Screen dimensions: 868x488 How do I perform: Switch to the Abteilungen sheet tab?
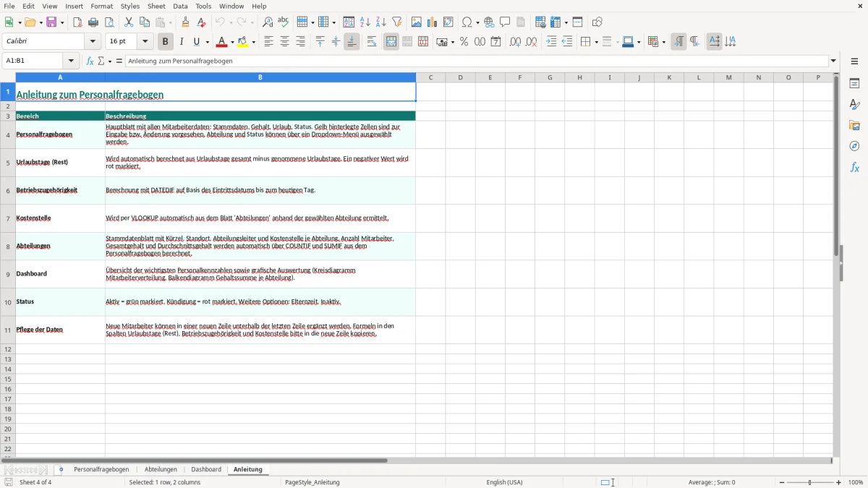click(161, 469)
